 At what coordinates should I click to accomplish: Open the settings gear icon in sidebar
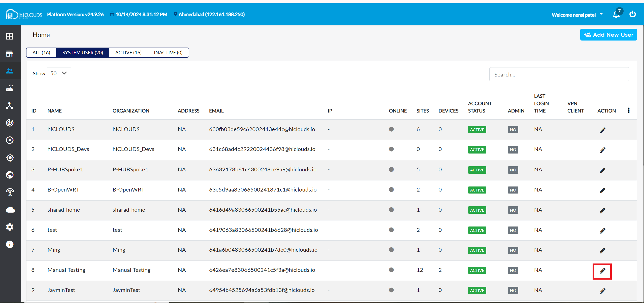click(10, 227)
